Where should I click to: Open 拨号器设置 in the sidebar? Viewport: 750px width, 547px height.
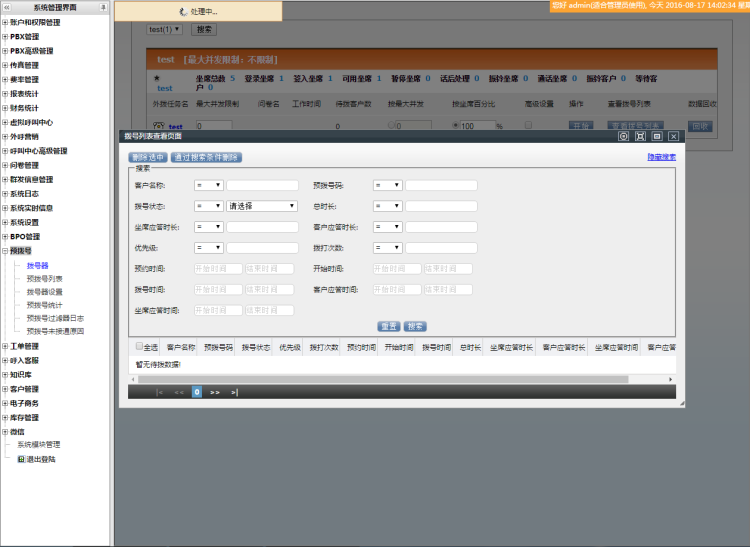44,292
